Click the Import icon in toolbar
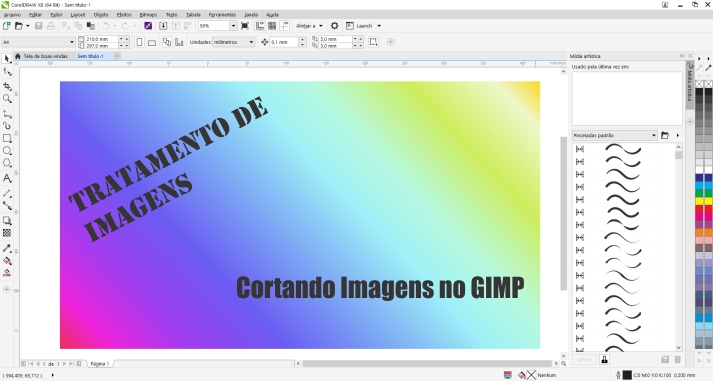The image size is (713, 381). pos(163,26)
